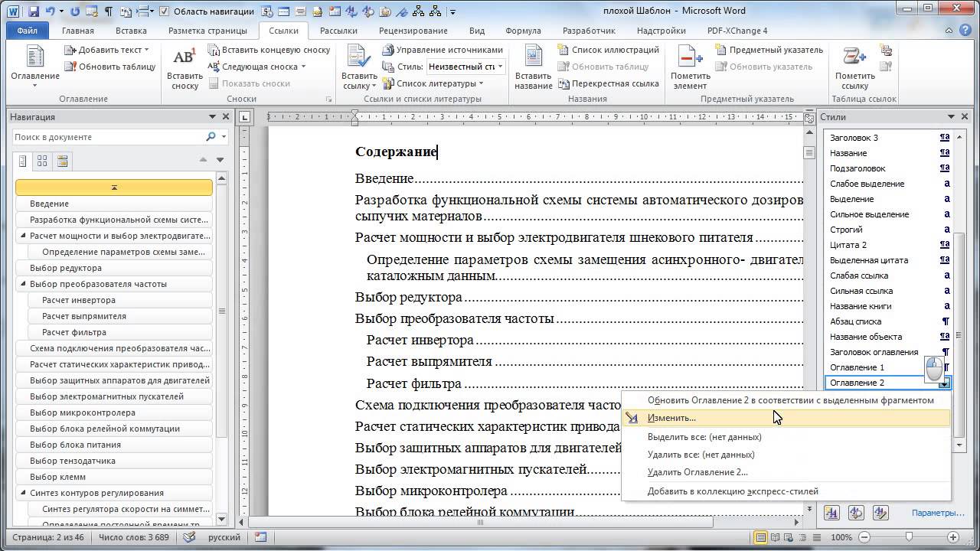The width and height of the screenshot is (980, 551).
Task: Switch to outline view in status bar
Action: [803, 537]
